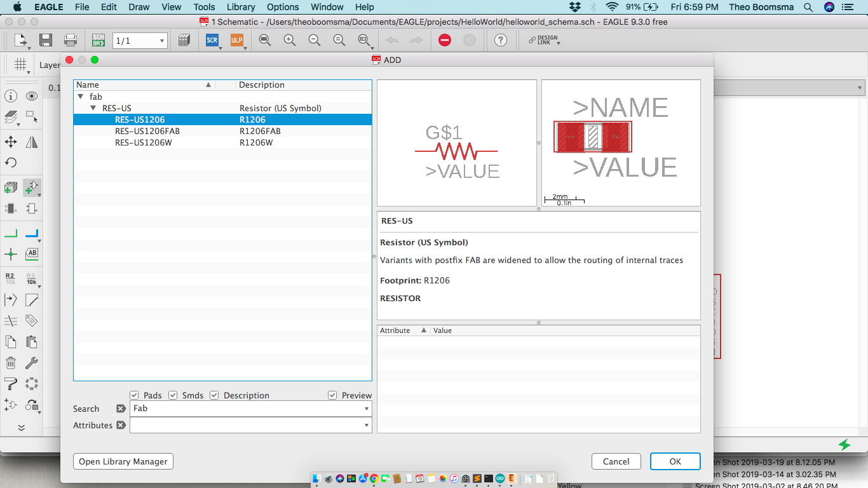
Task: Select the Label AB tool
Action: [32, 254]
